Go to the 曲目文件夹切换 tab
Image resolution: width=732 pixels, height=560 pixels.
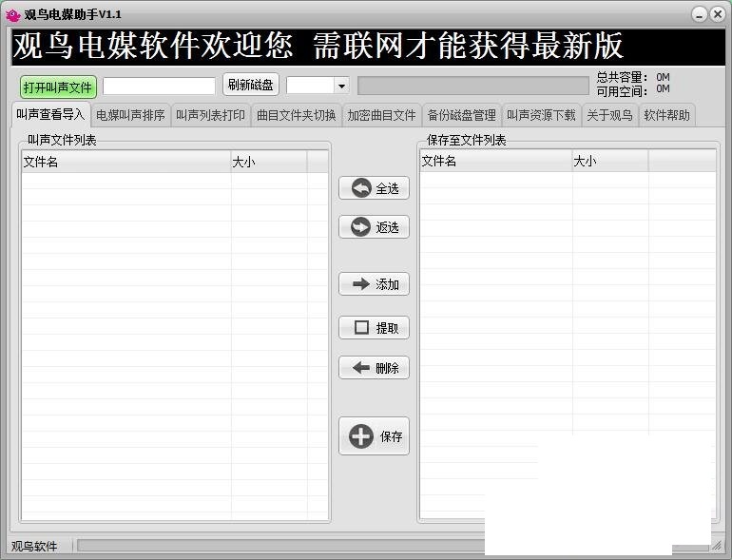pyautogui.click(x=296, y=115)
